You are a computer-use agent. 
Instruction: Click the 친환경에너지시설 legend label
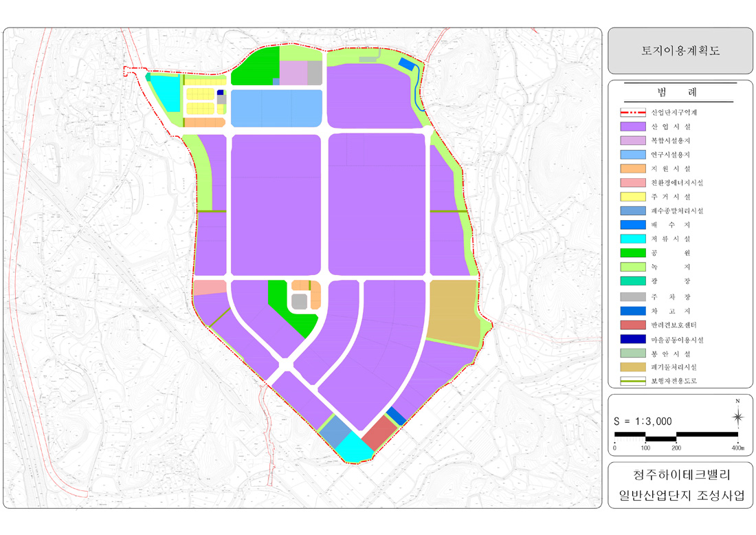click(x=678, y=183)
